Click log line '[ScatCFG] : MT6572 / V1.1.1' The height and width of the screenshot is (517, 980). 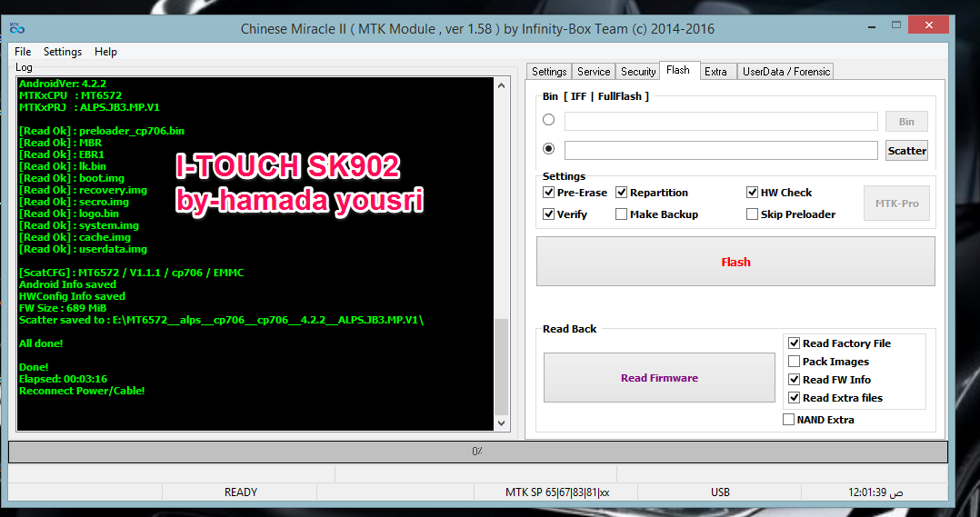coord(131,273)
